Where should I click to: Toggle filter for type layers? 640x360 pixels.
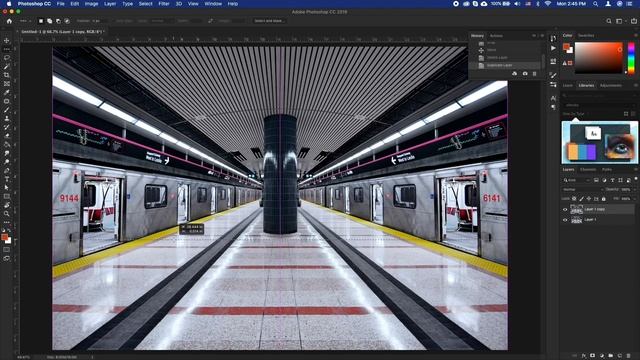[612, 180]
